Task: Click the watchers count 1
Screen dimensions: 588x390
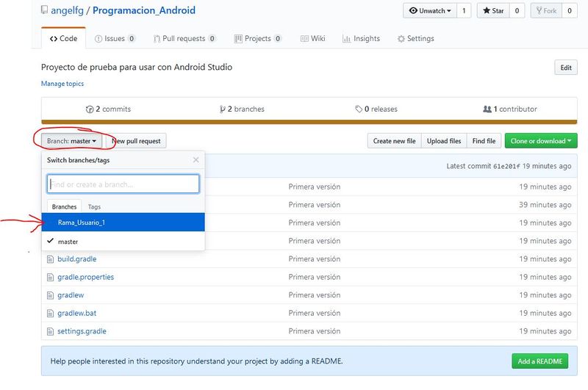Action: click(x=464, y=10)
